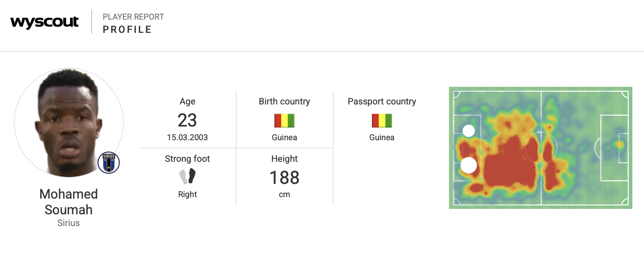This screenshot has width=644, height=254.
Task: Click the Sirius team name below player
Action: (69, 223)
